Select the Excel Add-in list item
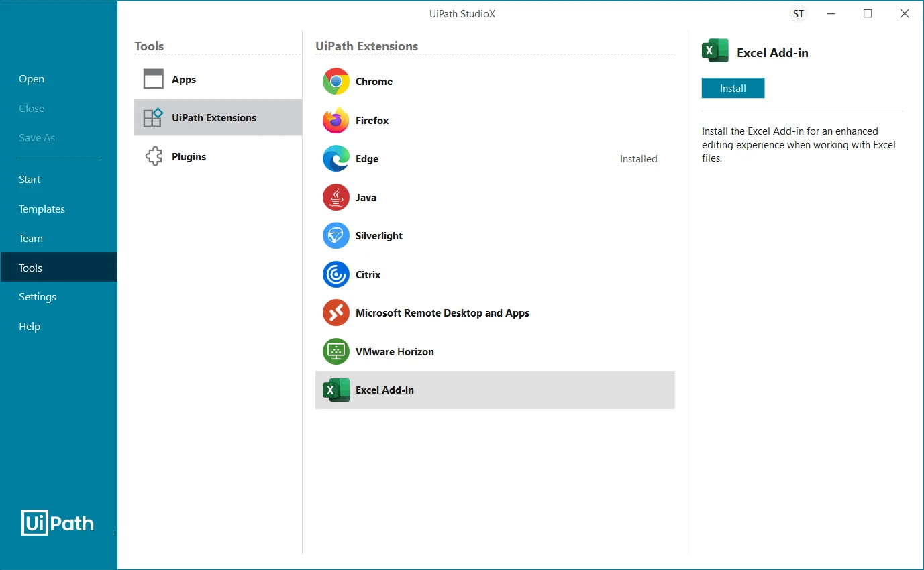The image size is (924, 570). (x=495, y=390)
